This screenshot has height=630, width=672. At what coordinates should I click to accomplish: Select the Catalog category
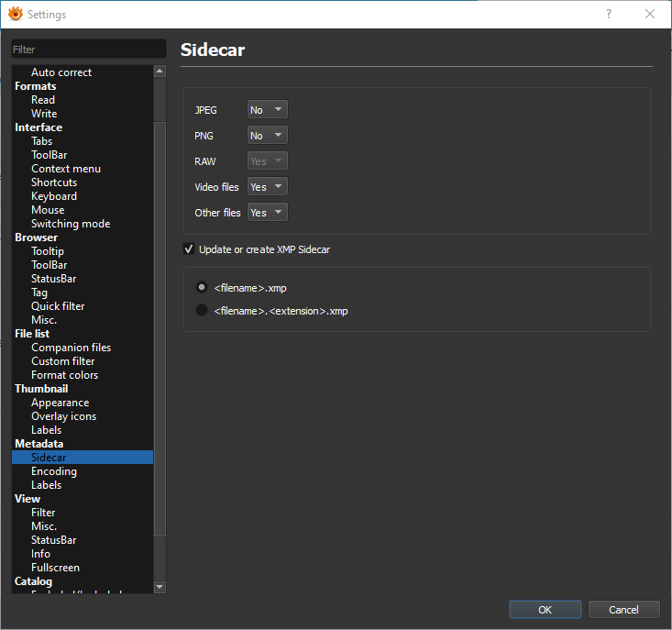33,581
